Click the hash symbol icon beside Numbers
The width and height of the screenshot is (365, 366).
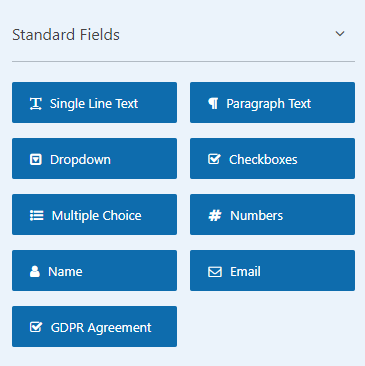215,216
